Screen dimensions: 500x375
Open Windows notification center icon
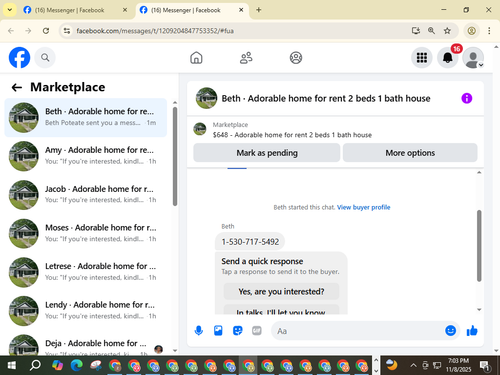485,366
